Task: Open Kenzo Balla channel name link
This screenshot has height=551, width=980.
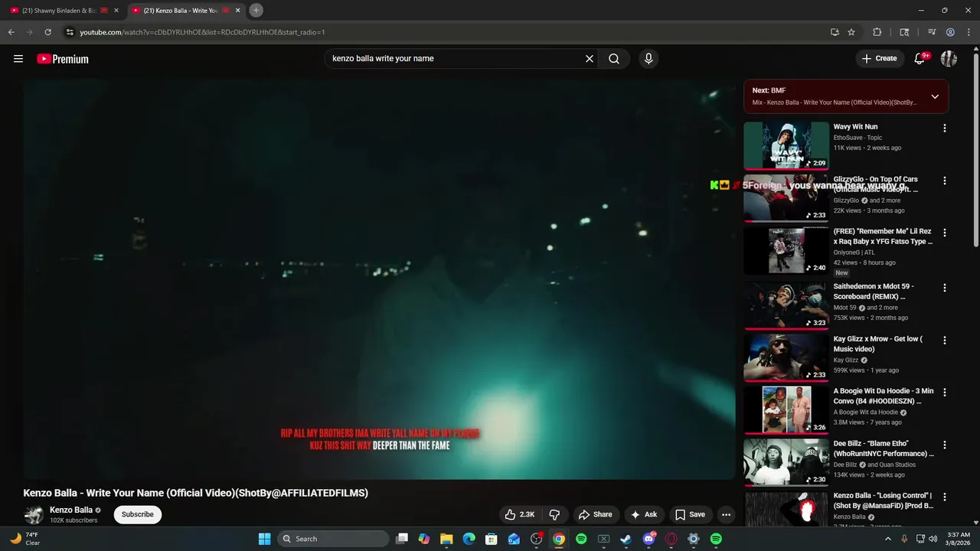Action: point(71,510)
